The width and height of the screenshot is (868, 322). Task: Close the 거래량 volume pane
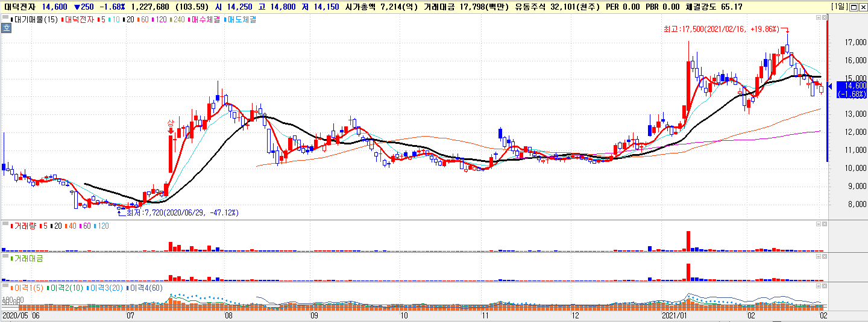click(823, 224)
